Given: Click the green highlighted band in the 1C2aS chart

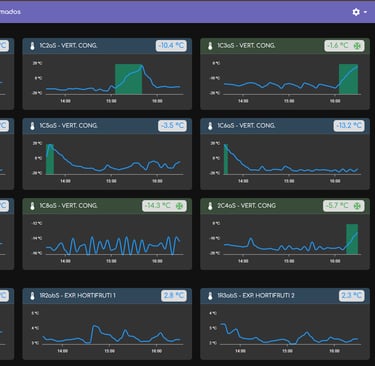Looking at the screenshot, I should (128, 79).
